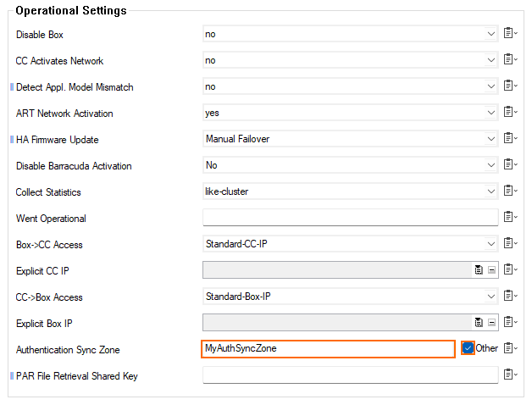Image resolution: width=532 pixels, height=405 pixels.
Task: Click the HA Firmware Update label
Action: pos(58,140)
